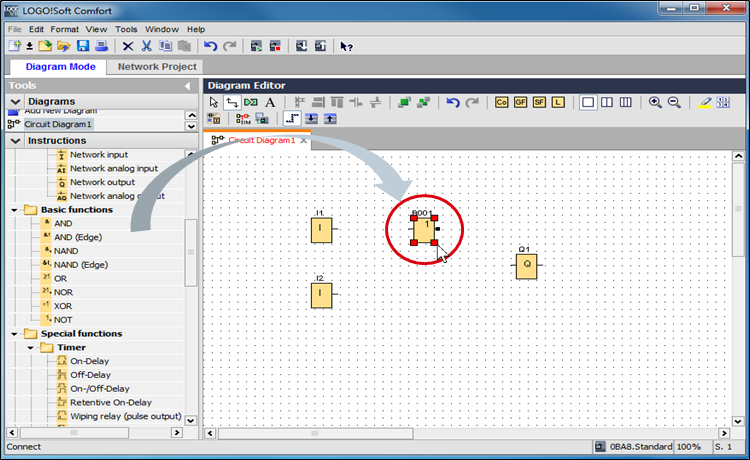Click the context help arrow icon
Viewport: 750px width, 460px height.
pyautogui.click(x=346, y=46)
